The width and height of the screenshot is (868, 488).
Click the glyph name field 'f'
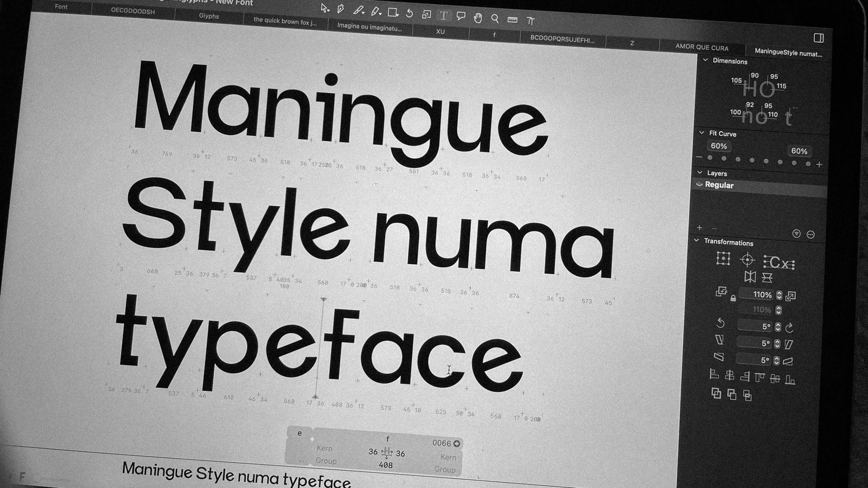387,439
